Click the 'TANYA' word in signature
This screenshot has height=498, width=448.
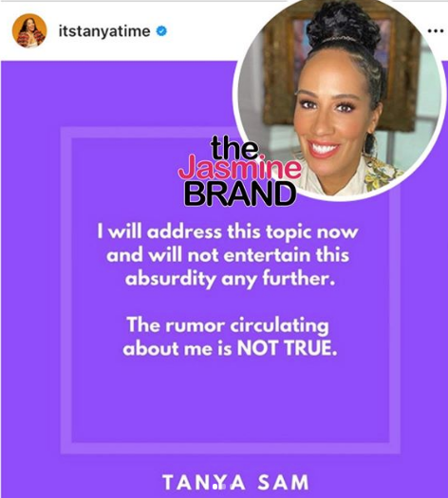coord(204,483)
